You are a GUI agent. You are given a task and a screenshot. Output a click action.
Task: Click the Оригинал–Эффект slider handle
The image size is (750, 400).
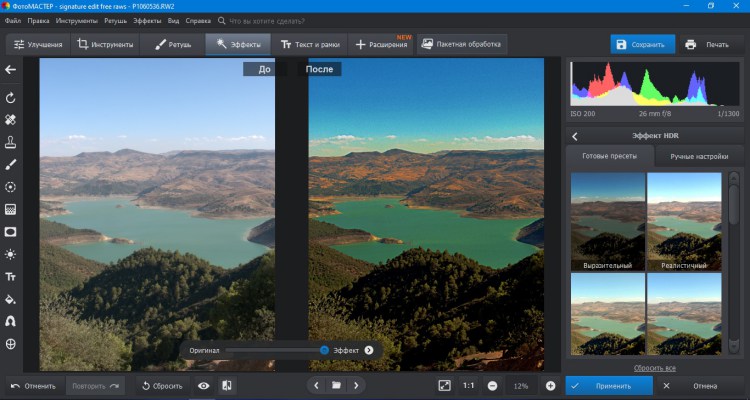pos(324,350)
